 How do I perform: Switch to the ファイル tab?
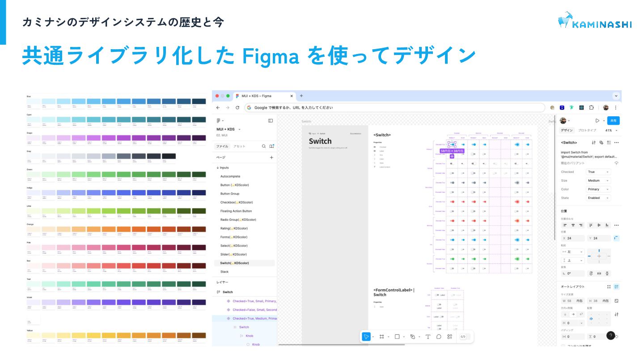click(x=222, y=146)
